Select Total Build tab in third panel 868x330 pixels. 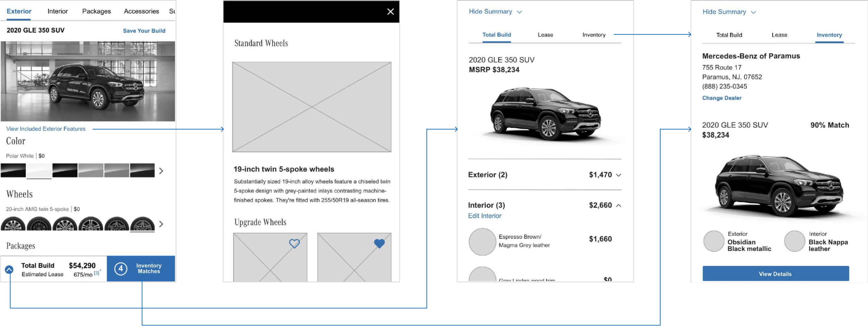point(496,35)
